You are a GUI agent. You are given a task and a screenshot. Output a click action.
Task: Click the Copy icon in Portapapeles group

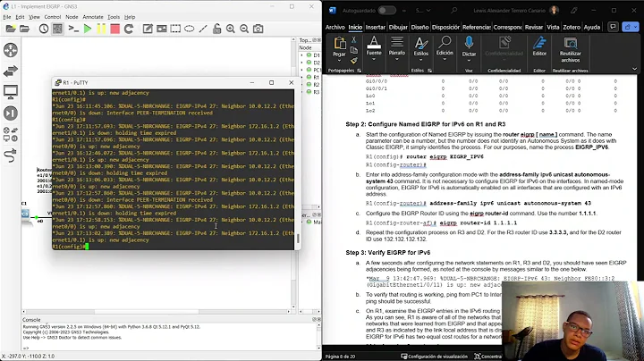(354, 50)
